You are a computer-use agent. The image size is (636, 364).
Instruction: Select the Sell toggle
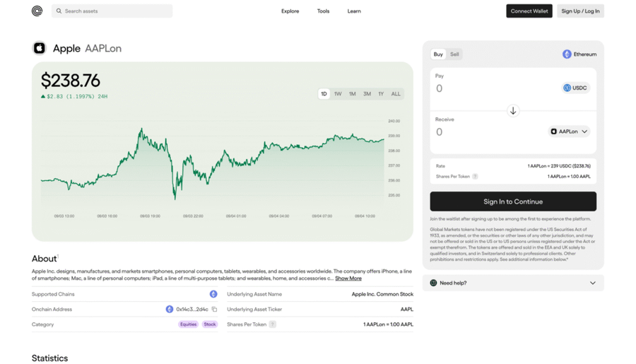454,54
